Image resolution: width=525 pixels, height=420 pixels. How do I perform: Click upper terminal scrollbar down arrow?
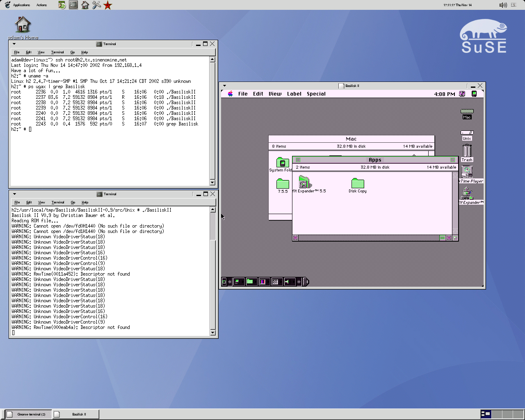point(212,182)
